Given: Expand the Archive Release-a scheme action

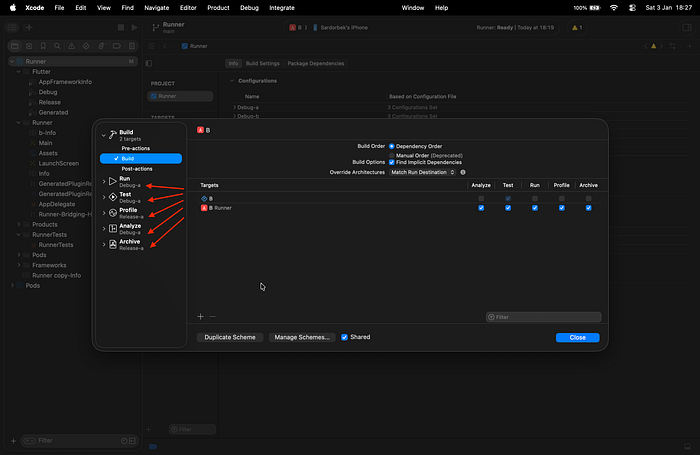Looking at the screenshot, I should 104,245.
